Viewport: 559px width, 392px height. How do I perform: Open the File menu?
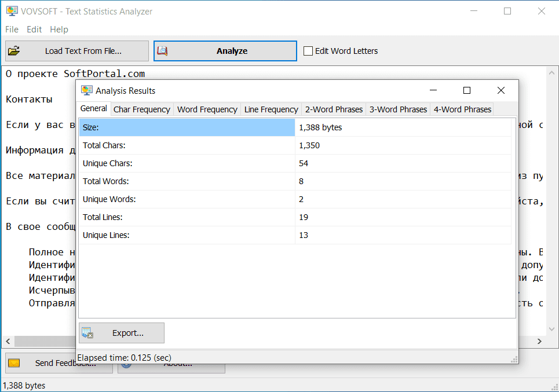(11, 30)
